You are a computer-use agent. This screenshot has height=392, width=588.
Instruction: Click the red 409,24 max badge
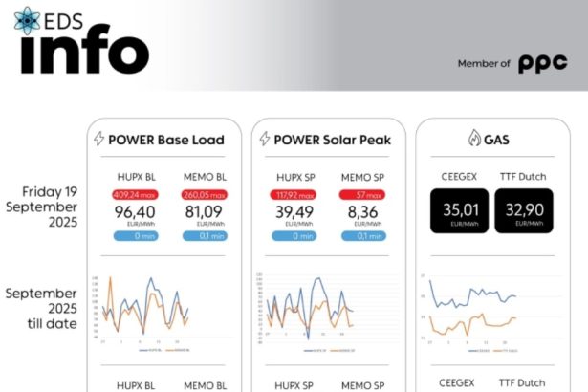click(135, 195)
